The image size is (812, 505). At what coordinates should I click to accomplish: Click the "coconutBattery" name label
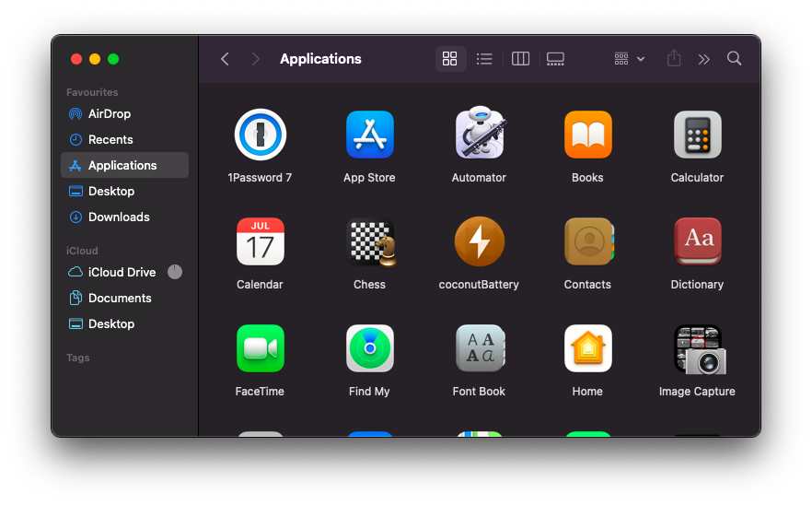pyautogui.click(x=479, y=284)
